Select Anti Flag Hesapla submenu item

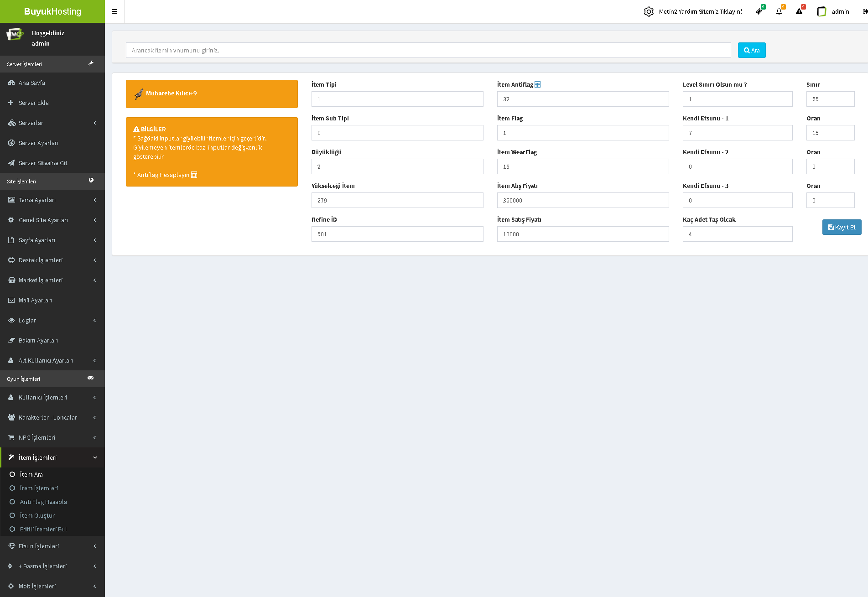pyautogui.click(x=43, y=502)
